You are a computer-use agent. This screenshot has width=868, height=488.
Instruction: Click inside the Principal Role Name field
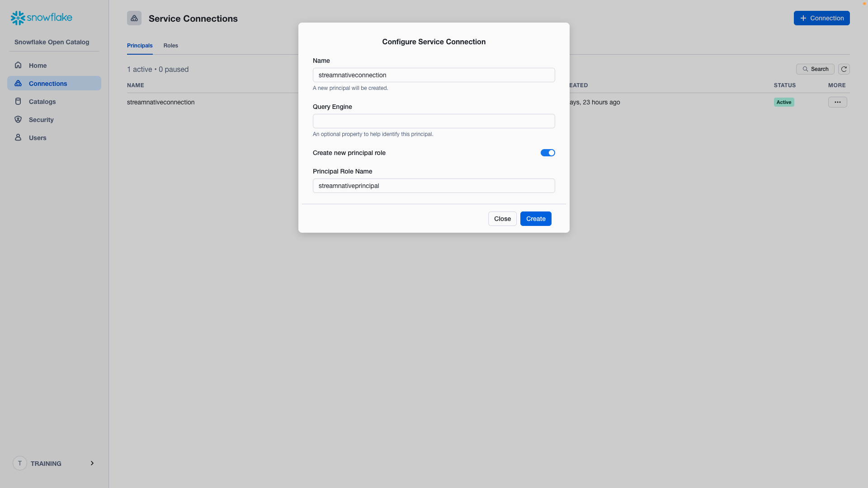(x=434, y=185)
